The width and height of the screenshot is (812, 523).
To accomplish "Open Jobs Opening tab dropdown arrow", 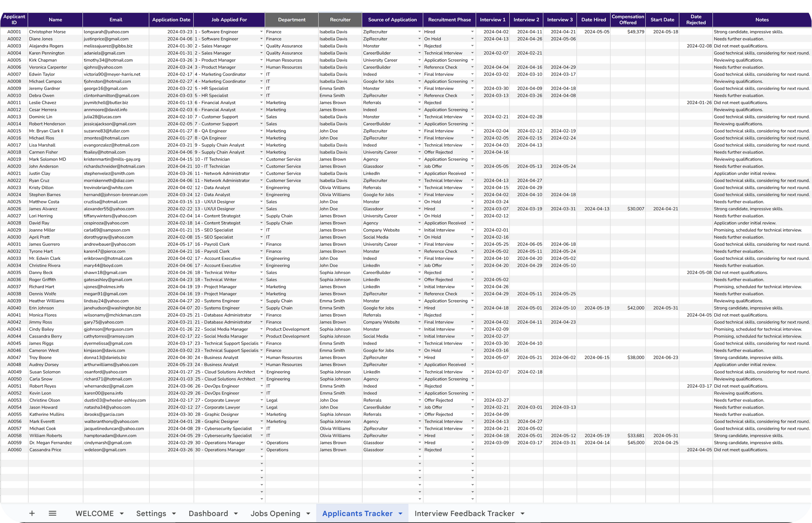I will click(308, 514).
